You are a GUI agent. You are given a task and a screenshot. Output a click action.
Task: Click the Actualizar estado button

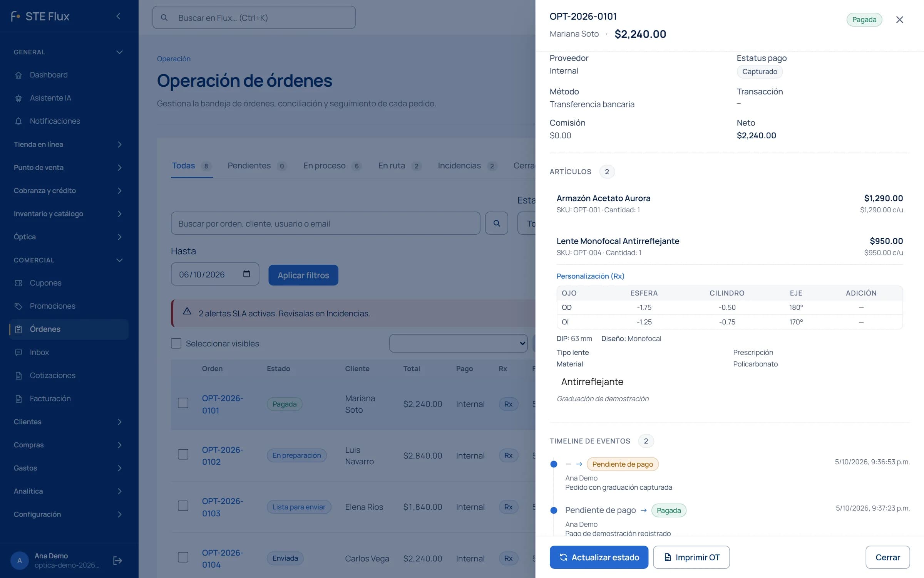pyautogui.click(x=599, y=557)
